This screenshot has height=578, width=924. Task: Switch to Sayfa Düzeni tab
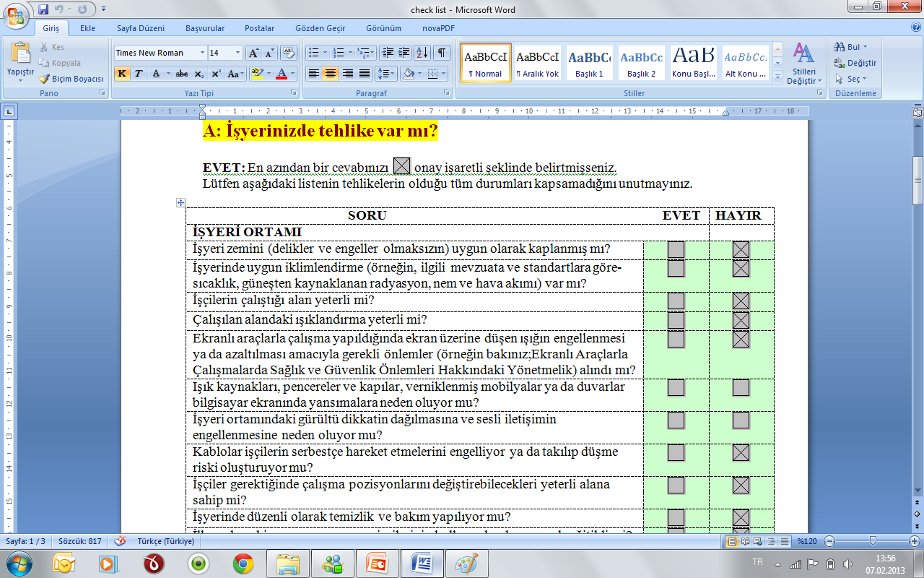click(141, 28)
